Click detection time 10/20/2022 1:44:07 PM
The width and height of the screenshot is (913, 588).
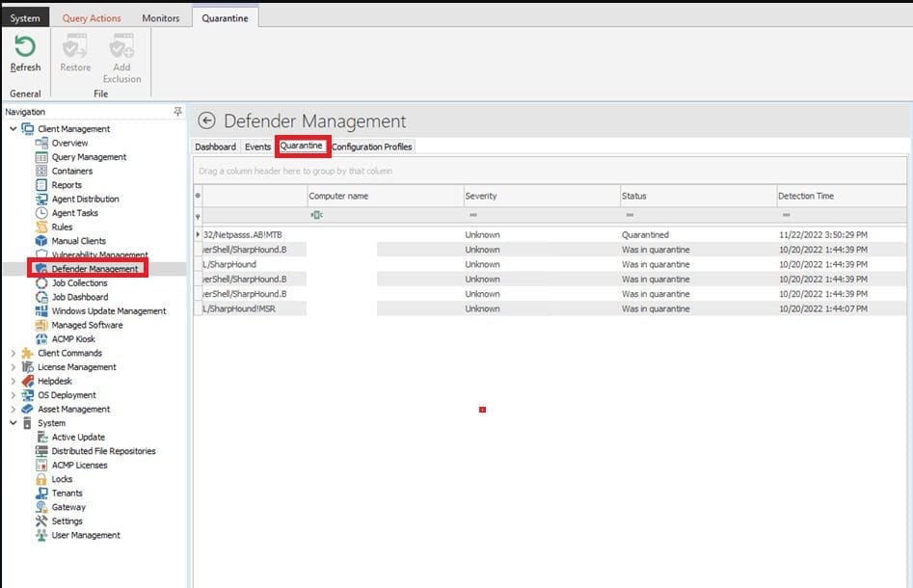click(822, 308)
